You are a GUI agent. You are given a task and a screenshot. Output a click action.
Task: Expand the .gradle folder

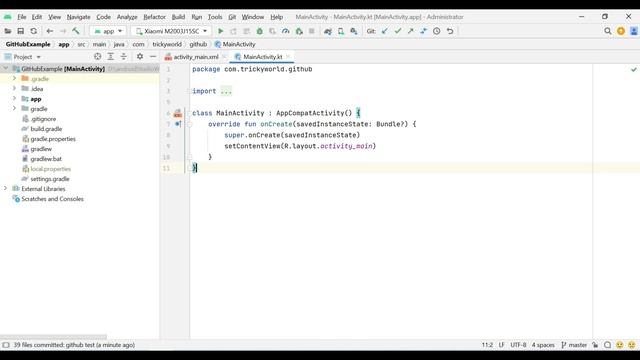(14, 78)
